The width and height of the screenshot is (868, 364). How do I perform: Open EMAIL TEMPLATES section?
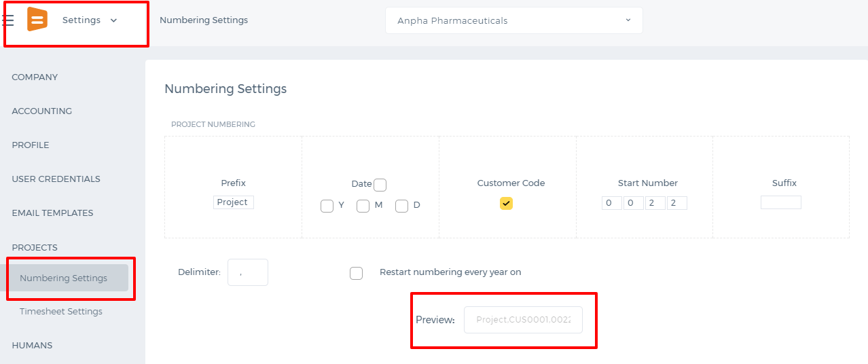coord(52,213)
